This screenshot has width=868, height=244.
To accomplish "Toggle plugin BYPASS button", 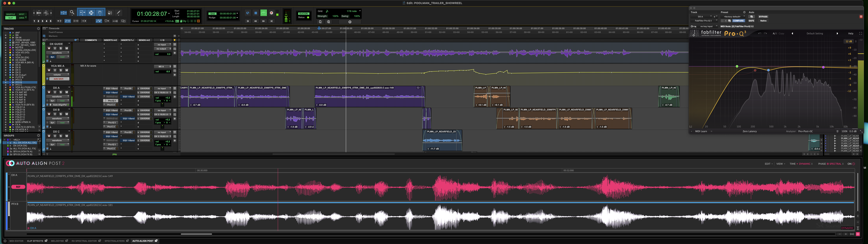I will [x=763, y=16].
